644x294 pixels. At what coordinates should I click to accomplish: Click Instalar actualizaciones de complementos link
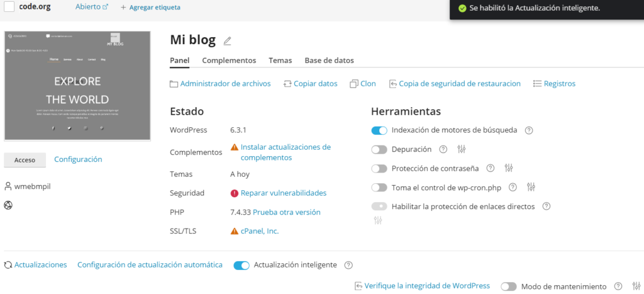point(286,152)
